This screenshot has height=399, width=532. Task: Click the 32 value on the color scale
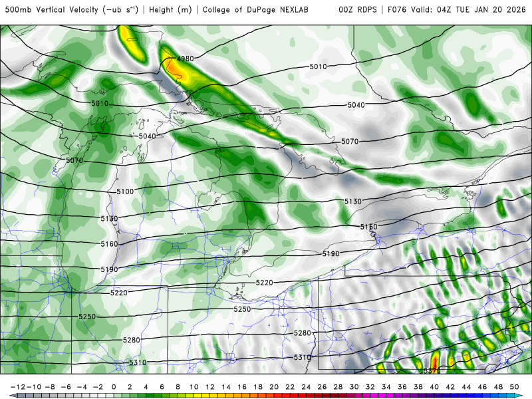pos(370,387)
